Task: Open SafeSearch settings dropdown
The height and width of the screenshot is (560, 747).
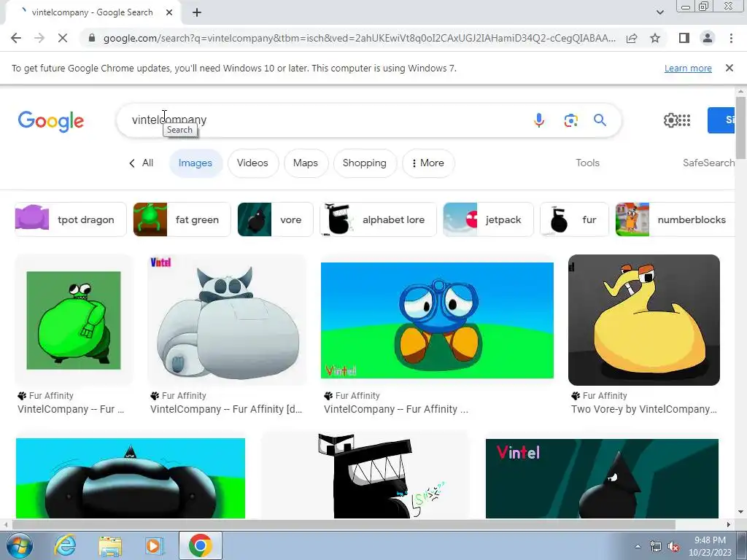Action: (708, 163)
